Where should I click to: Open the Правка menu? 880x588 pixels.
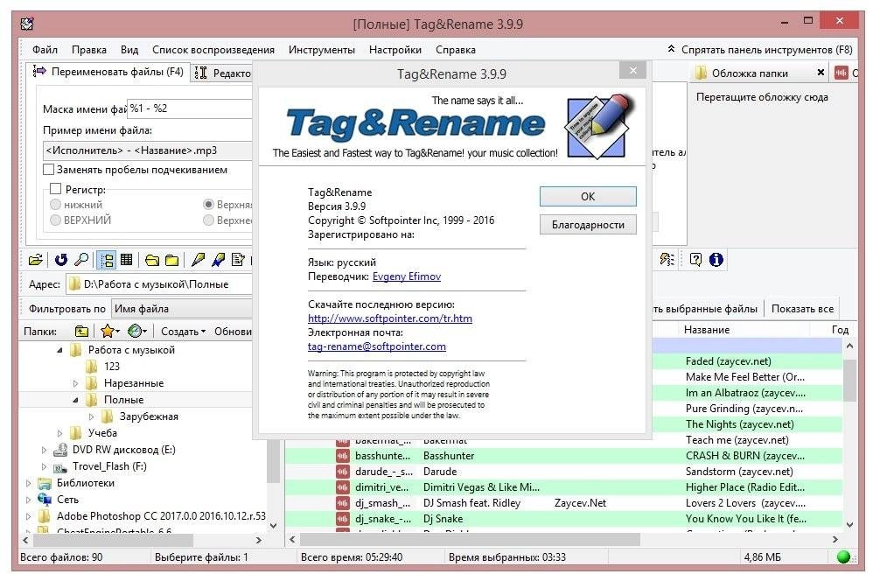tap(88, 50)
